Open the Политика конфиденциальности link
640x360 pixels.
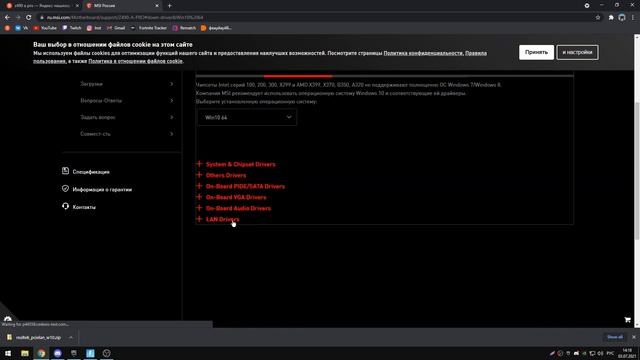coord(424,53)
